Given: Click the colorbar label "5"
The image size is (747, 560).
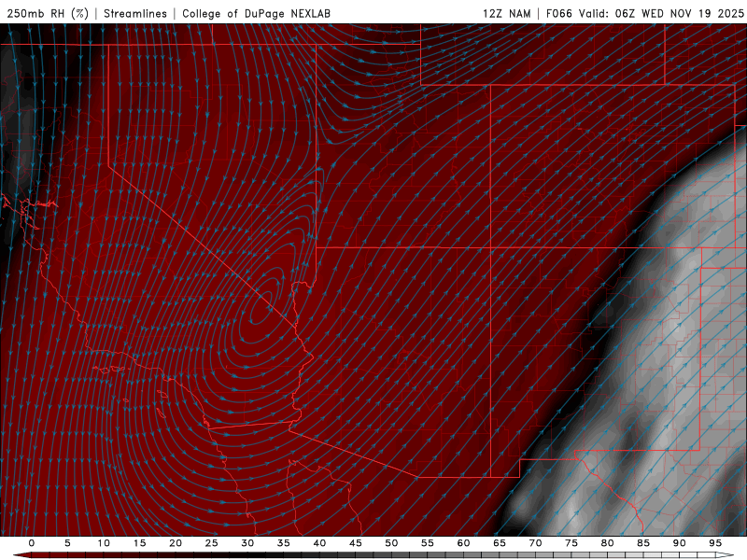Looking at the screenshot, I should coord(67,543).
